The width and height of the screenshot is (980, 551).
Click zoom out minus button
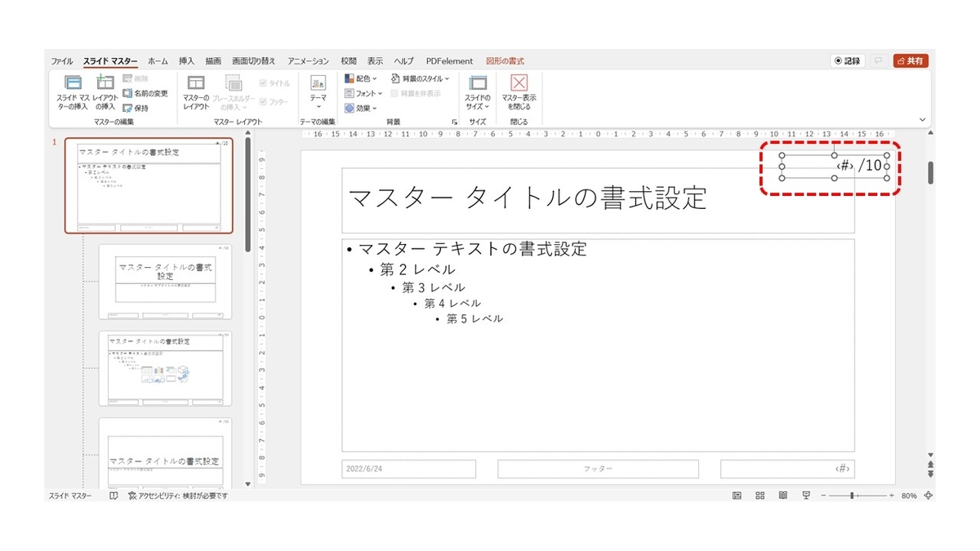824,495
